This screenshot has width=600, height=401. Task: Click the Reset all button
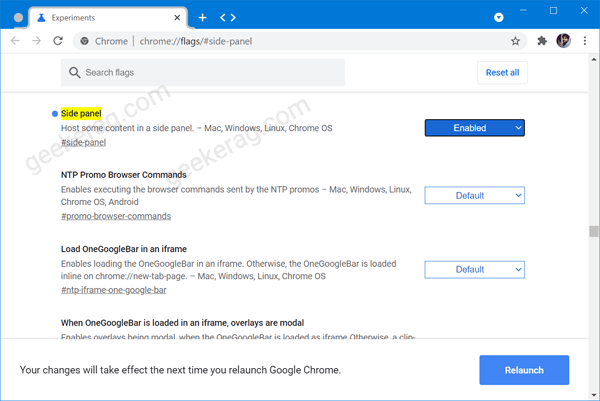point(502,72)
